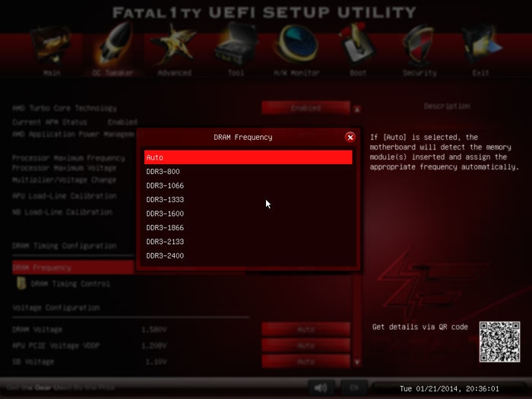The width and height of the screenshot is (532, 399).
Task: Select Processor Maximum Voltage row
Action: click(x=64, y=168)
